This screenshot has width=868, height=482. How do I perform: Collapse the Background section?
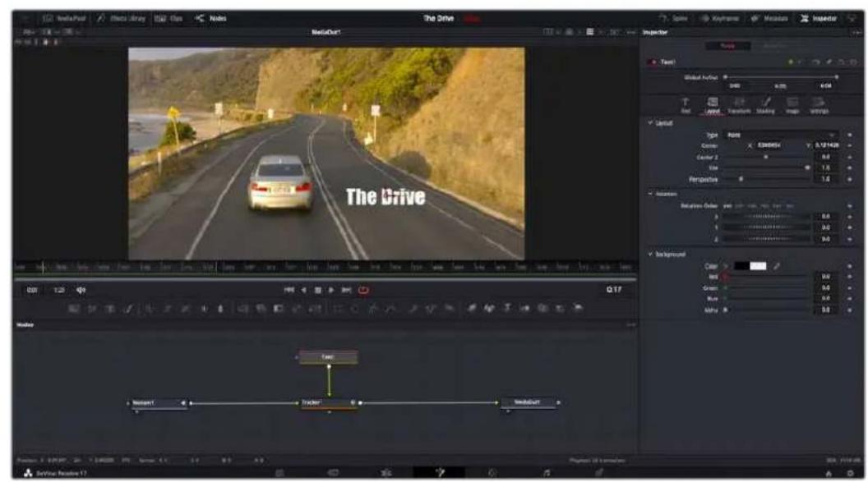pyautogui.click(x=650, y=255)
